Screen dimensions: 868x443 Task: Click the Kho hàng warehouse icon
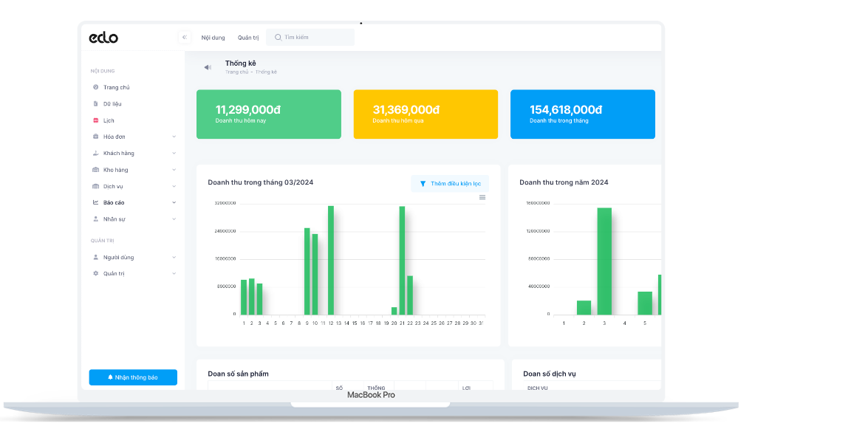(x=95, y=170)
